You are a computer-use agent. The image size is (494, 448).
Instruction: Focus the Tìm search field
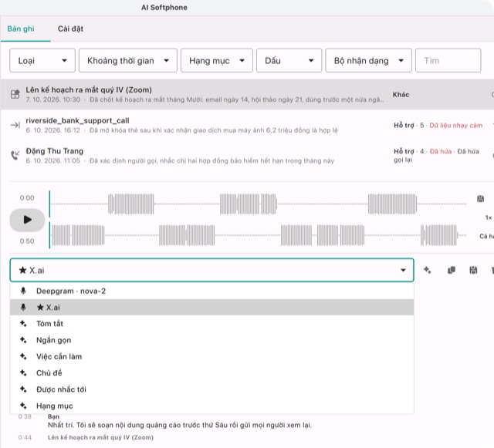448,60
